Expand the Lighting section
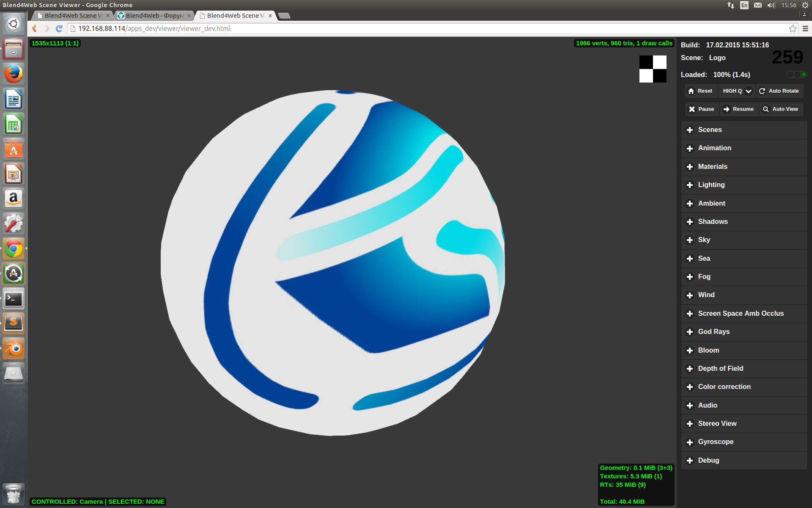This screenshot has width=812, height=508. pos(711,185)
